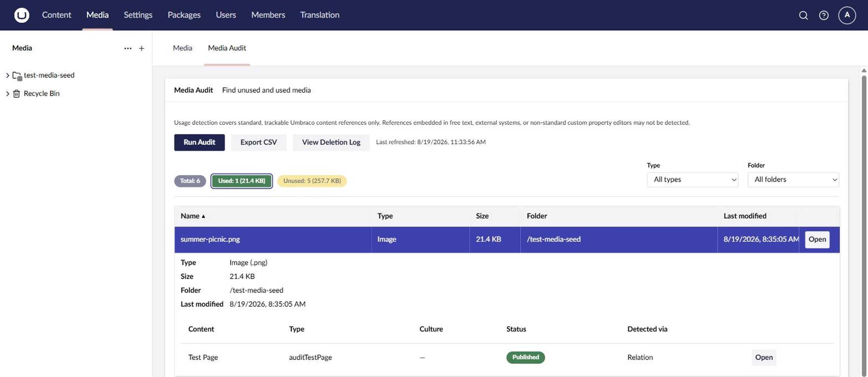Click the test-media-seed folder icon
This screenshot has width=868, height=377.
point(17,76)
